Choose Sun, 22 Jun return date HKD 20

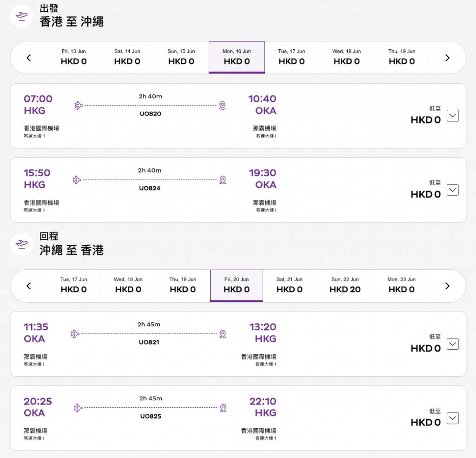coord(344,285)
